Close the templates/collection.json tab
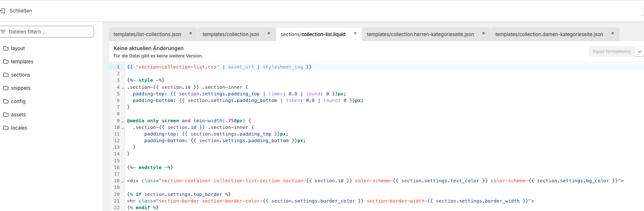Viewport: 644px width, 211px height. click(269, 34)
